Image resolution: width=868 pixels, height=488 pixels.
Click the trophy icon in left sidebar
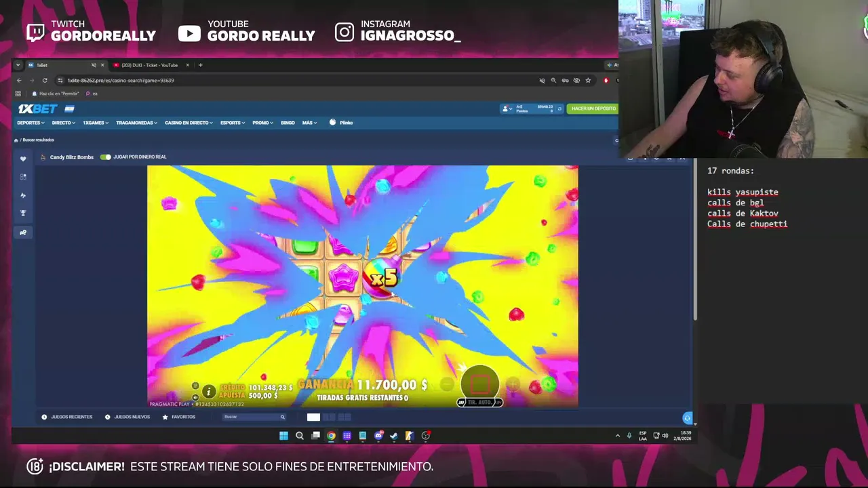click(23, 213)
